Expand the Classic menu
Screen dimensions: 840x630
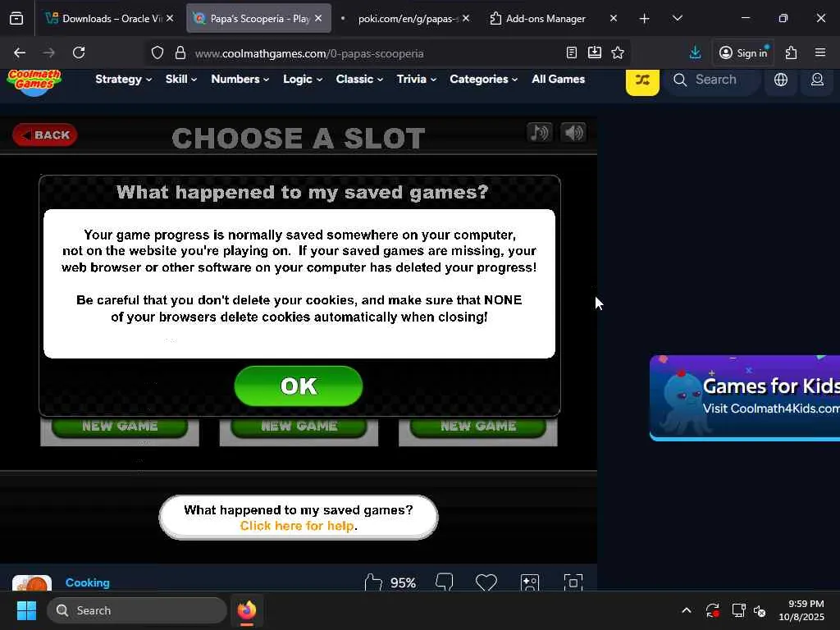tap(359, 80)
